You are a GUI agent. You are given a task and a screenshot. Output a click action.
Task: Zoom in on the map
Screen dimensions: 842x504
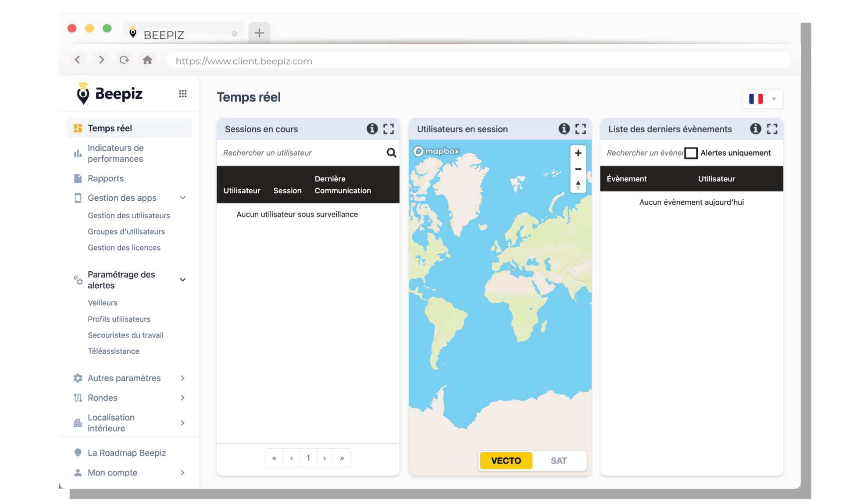(578, 153)
